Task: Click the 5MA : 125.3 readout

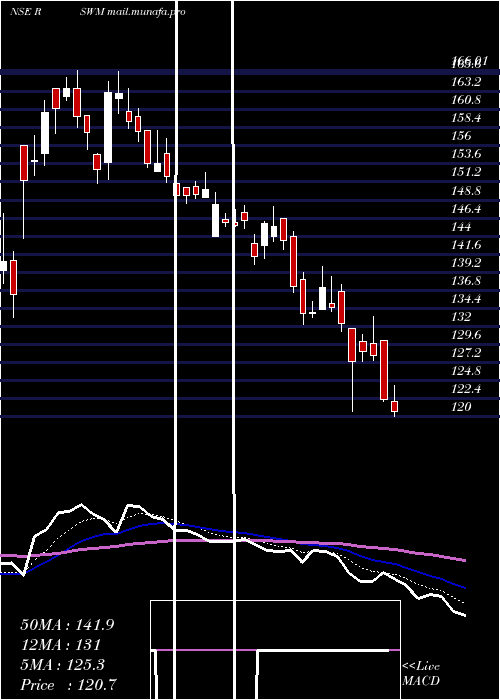Action: (x=62, y=665)
